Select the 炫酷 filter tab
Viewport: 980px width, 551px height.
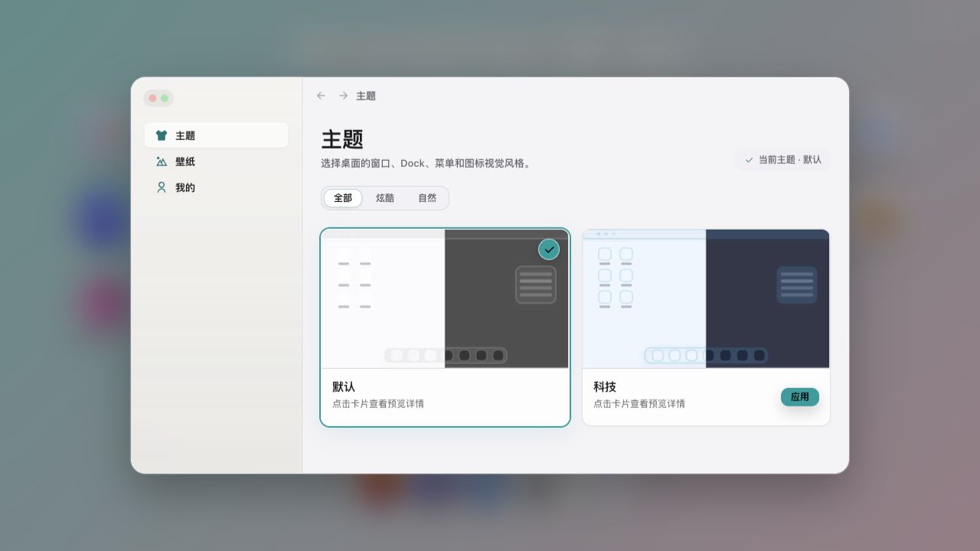point(385,198)
